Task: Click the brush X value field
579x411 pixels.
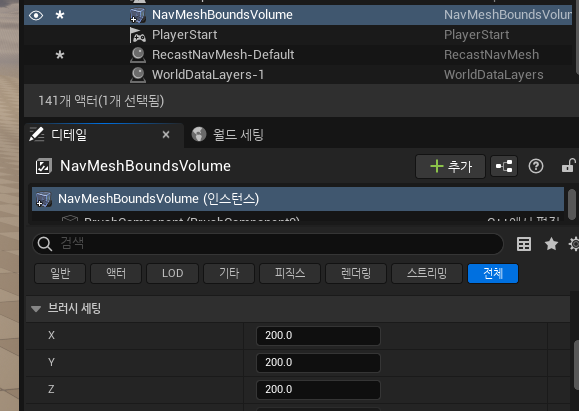Action: [x=318, y=336]
